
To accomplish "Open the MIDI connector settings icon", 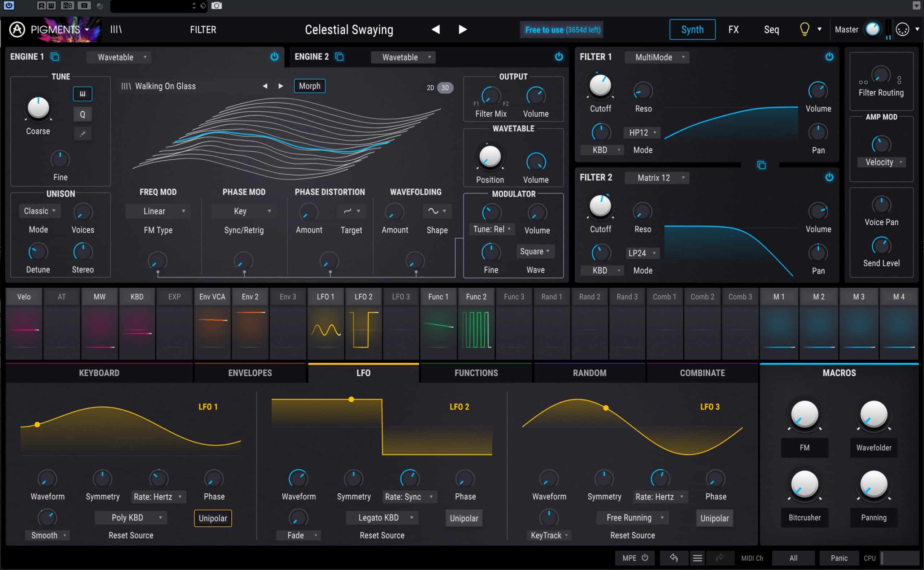I will point(903,29).
